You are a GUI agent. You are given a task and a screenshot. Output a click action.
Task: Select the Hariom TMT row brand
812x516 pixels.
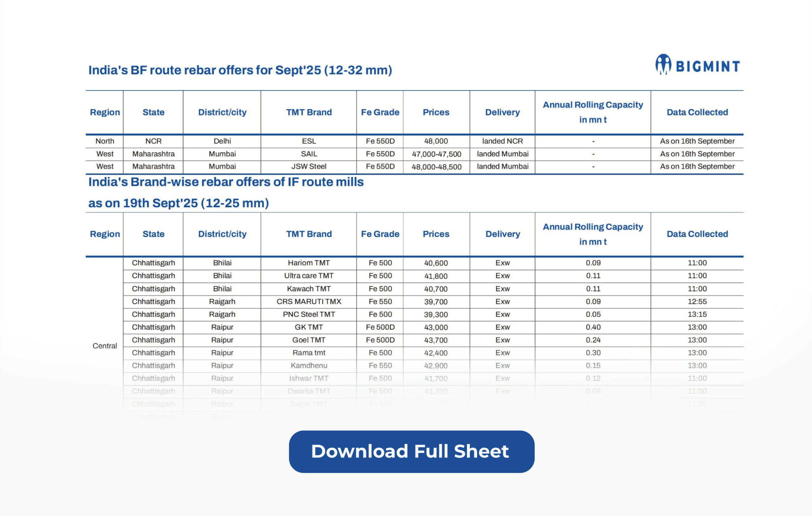coord(309,263)
